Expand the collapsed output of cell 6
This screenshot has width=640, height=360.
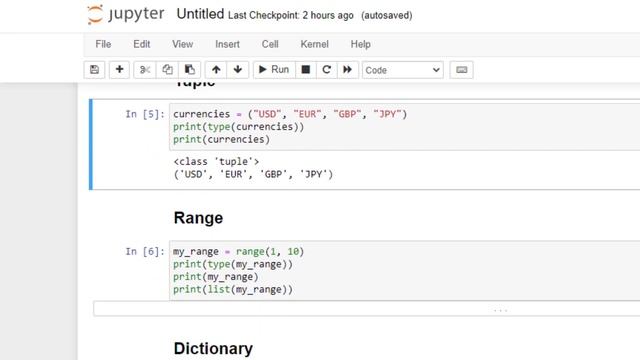pyautogui.click(x=367, y=309)
